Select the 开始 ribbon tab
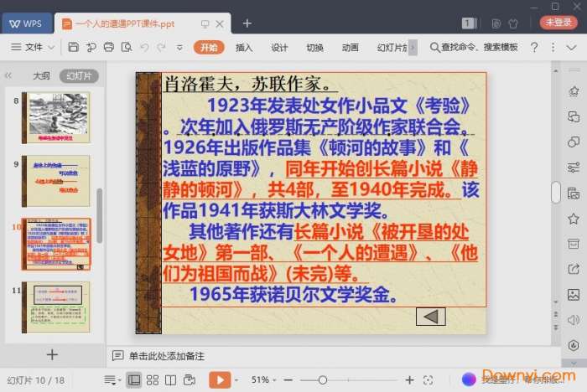 coord(209,48)
